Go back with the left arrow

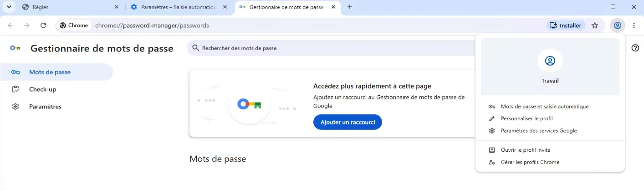pyautogui.click(x=10, y=26)
